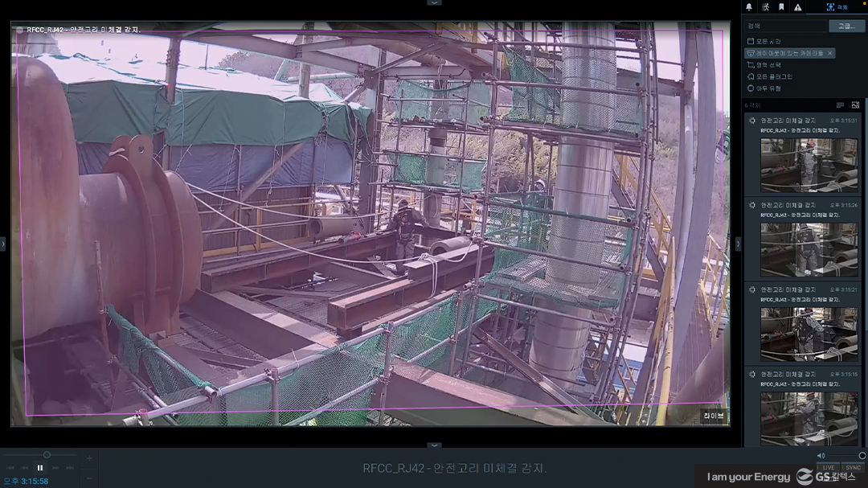Open the 3:15:31 detection event thumbnail

coord(809,164)
